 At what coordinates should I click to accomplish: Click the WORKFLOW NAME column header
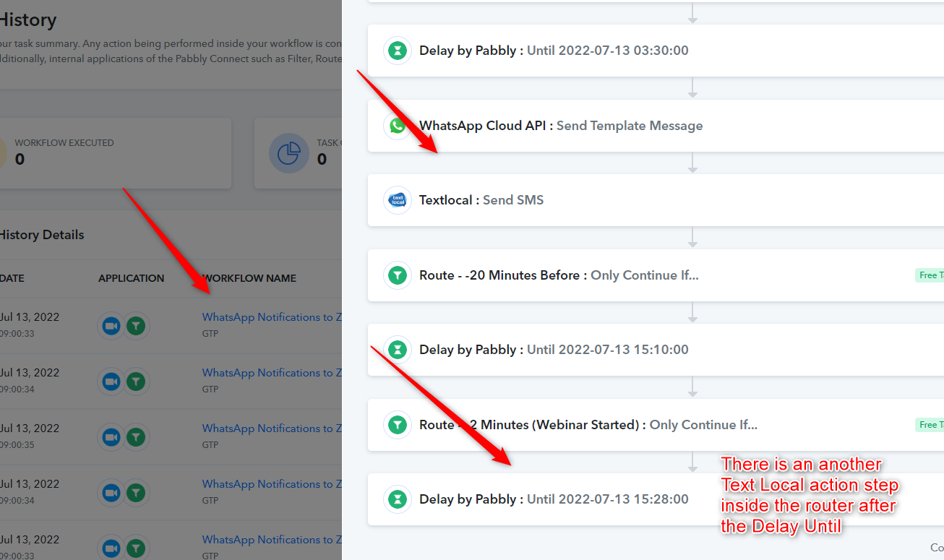249,278
